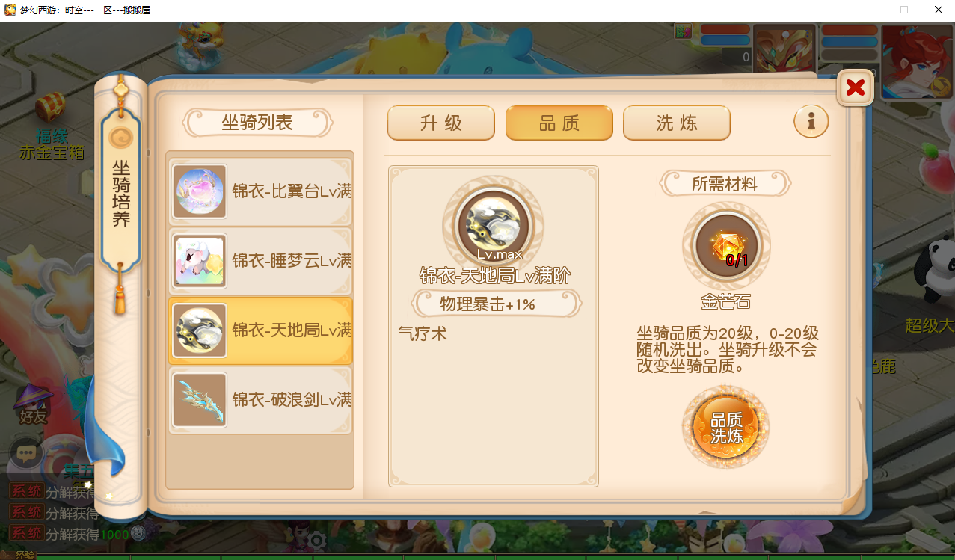
Task: Open the info icon for mount help
Action: (x=811, y=121)
